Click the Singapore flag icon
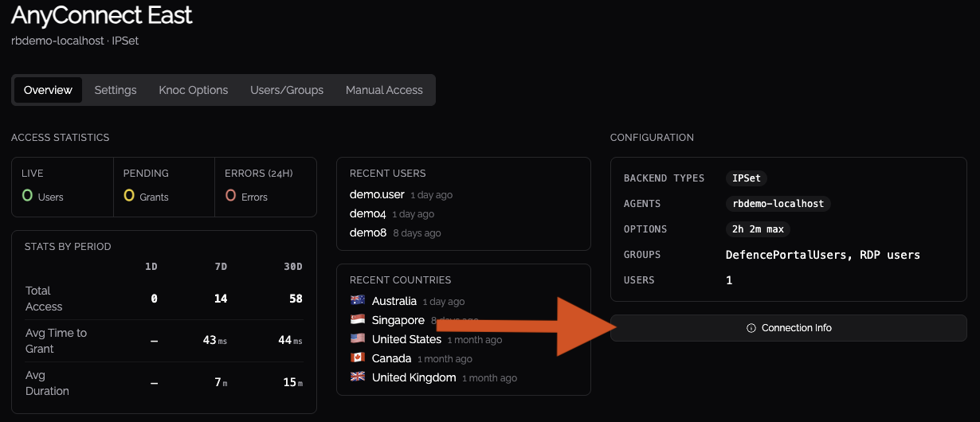Viewport: 980px width, 422px height. (x=357, y=320)
